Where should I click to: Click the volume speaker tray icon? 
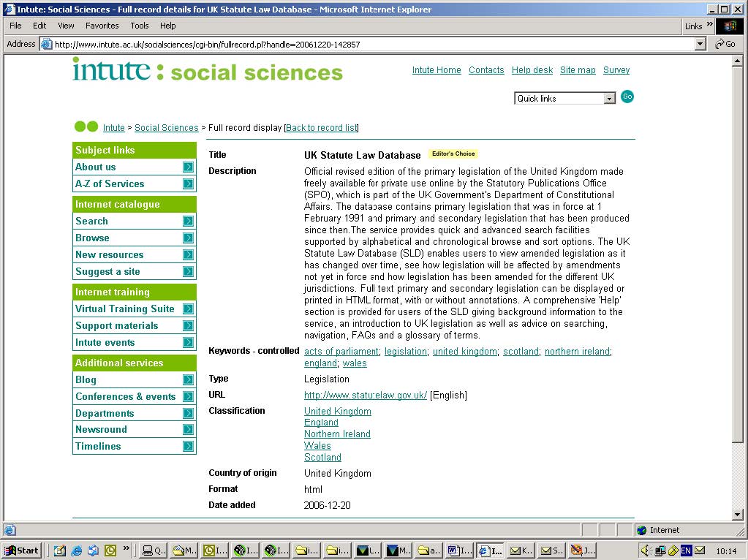coord(645,550)
